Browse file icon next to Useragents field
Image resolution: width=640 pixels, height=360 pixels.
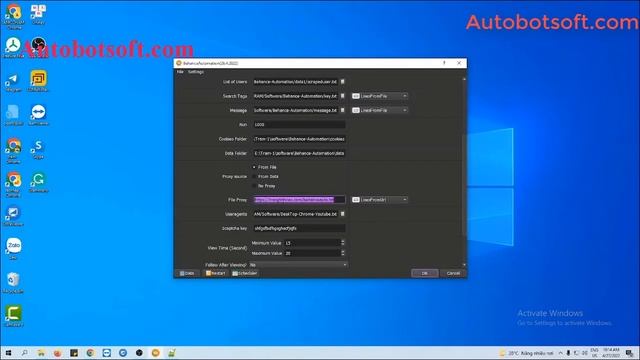click(342, 214)
